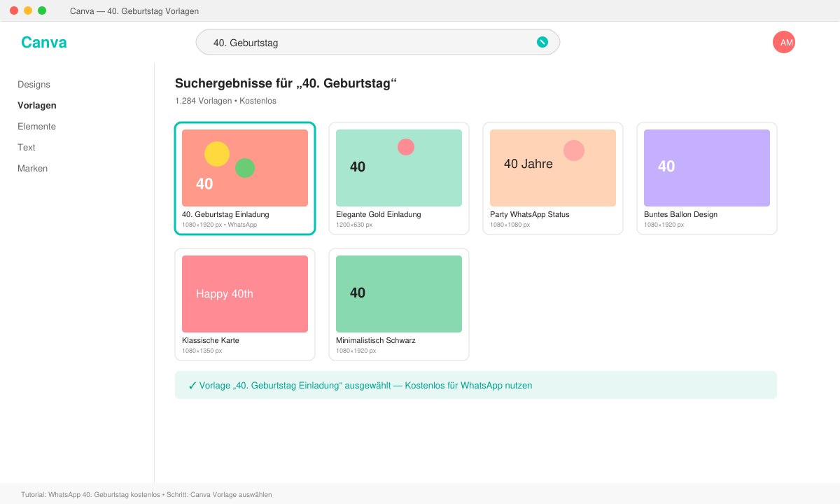The height and width of the screenshot is (504, 840).
Task: Click the Minimalistisch Schwarz title
Action: coord(376,340)
